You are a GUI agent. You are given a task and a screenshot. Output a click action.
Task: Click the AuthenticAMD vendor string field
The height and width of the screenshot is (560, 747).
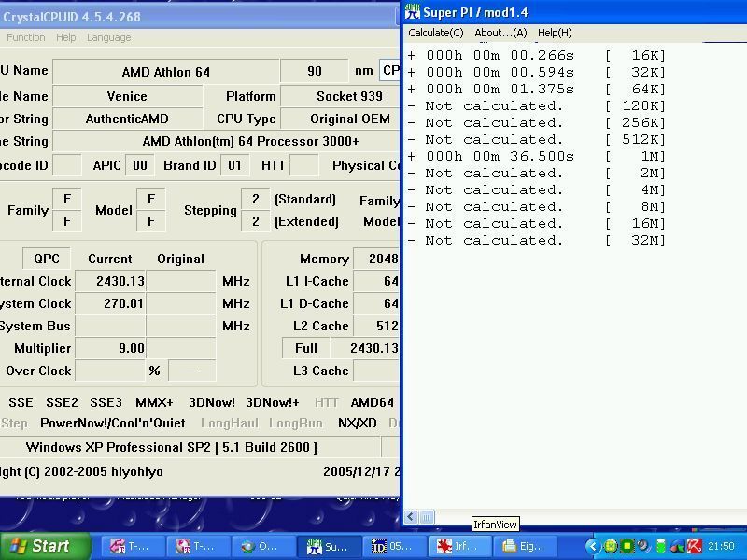(127, 119)
